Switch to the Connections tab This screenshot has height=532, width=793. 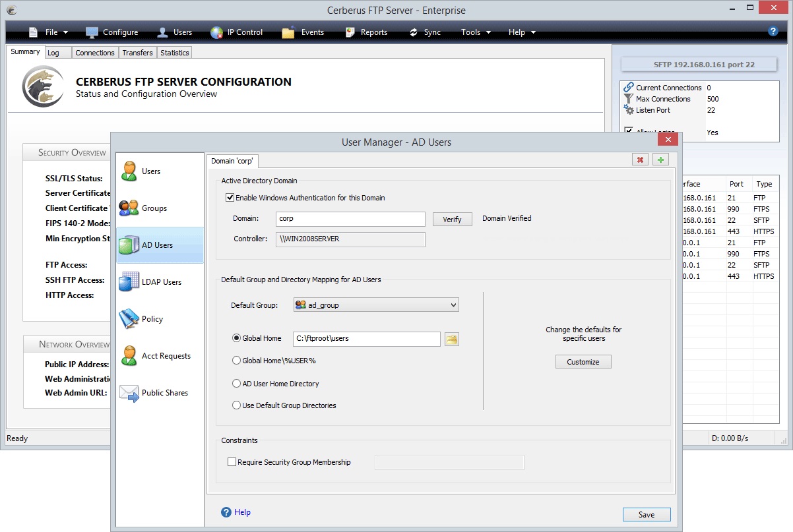point(95,53)
